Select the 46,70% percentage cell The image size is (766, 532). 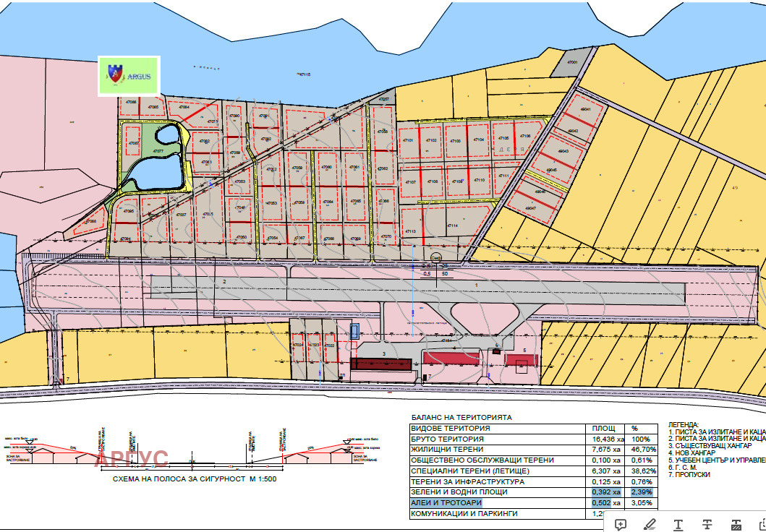coord(643,450)
